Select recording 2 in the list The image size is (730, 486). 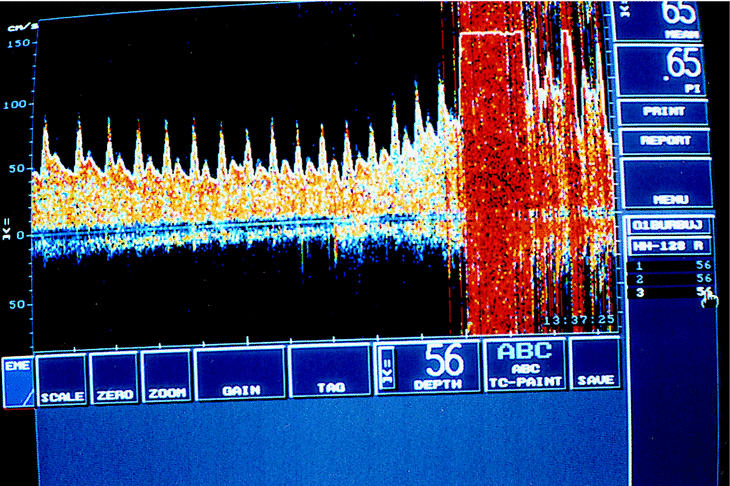(x=670, y=278)
